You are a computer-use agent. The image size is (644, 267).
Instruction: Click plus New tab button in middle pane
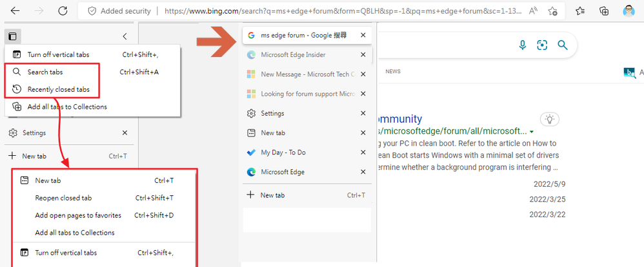307,195
